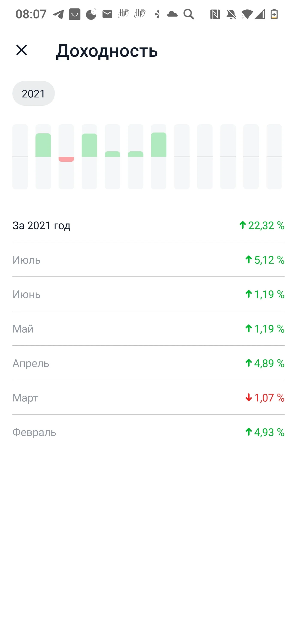Open the Апрель 4,89 % entry
This screenshot has width=297, height=644.
coord(148,363)
